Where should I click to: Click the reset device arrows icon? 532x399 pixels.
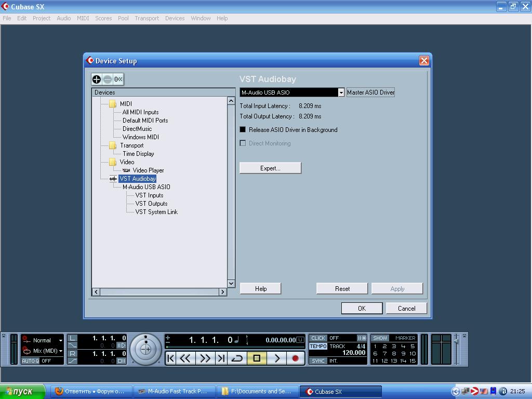(118, 79)
